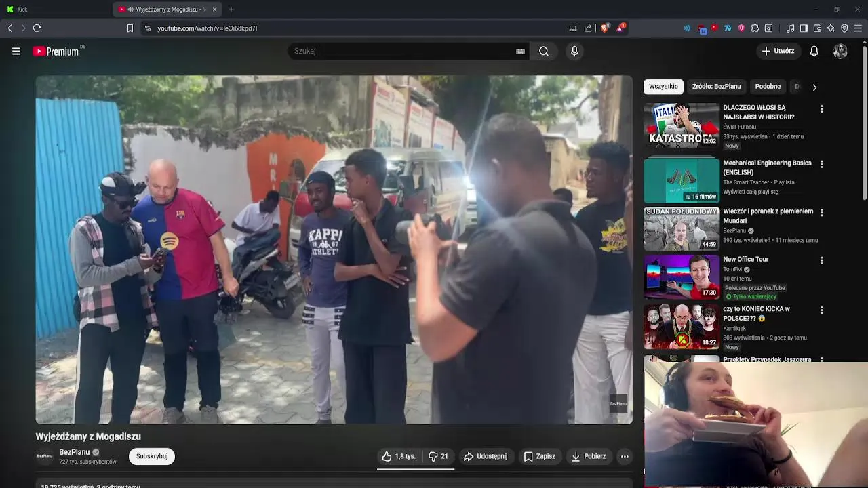Open the extensions puzzle icon
This screenshot has width=868, height=488.
coord(755,28)
